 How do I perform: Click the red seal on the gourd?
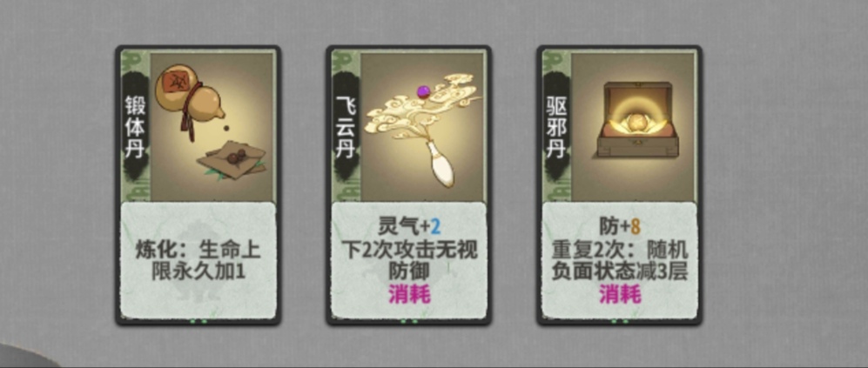(x=170, y=83)
